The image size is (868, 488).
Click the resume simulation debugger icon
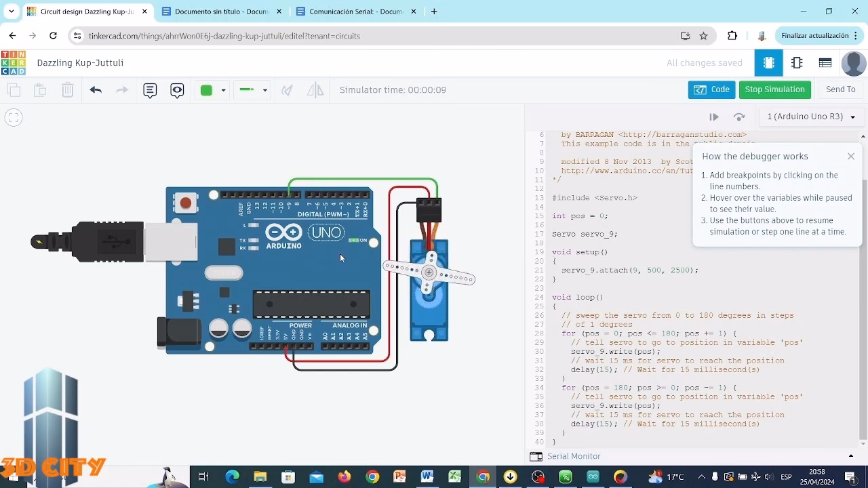pos(713,117)
